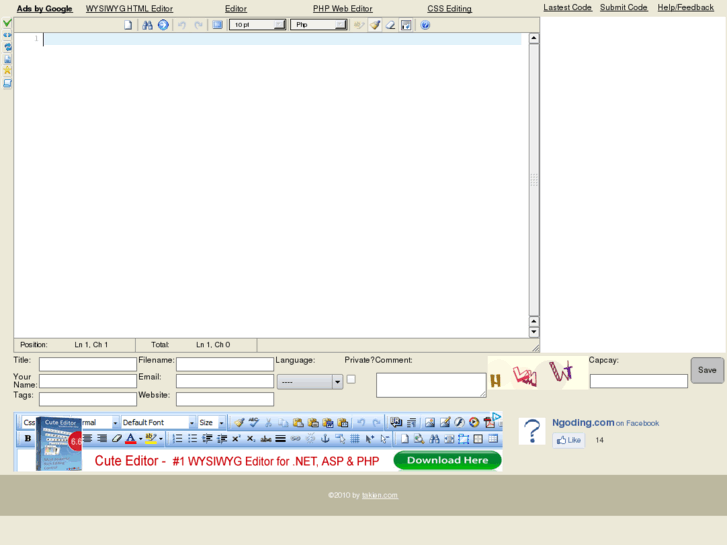Click into the Filename input field

[224, 364]
